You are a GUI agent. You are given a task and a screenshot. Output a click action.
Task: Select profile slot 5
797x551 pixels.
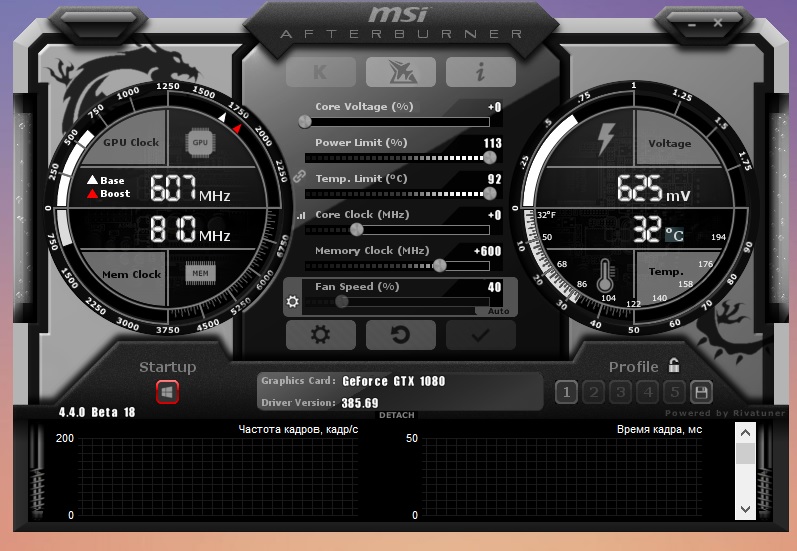coord(675,392)
